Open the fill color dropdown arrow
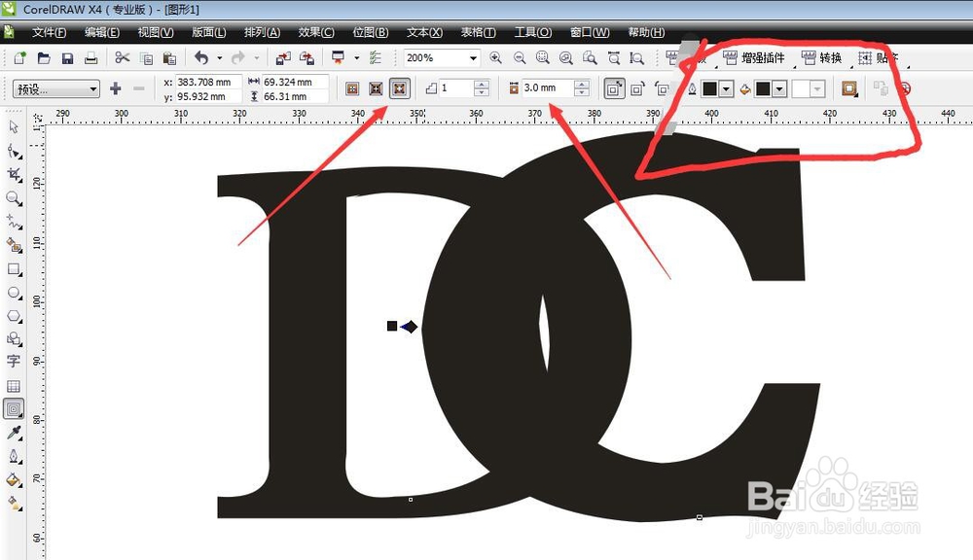The width and height of the screenshot is (973, 560). [x=780, y=89]
